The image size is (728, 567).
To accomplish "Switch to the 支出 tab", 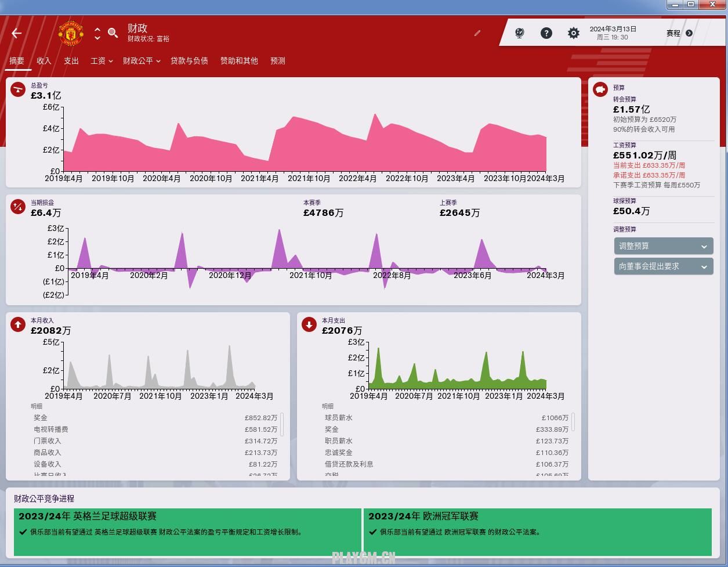I will pos(71,60).
